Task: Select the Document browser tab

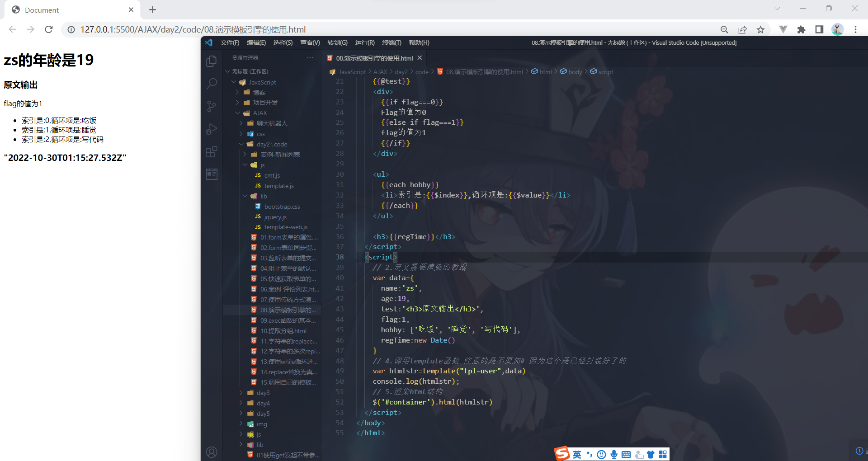Action: pos(72,10)
